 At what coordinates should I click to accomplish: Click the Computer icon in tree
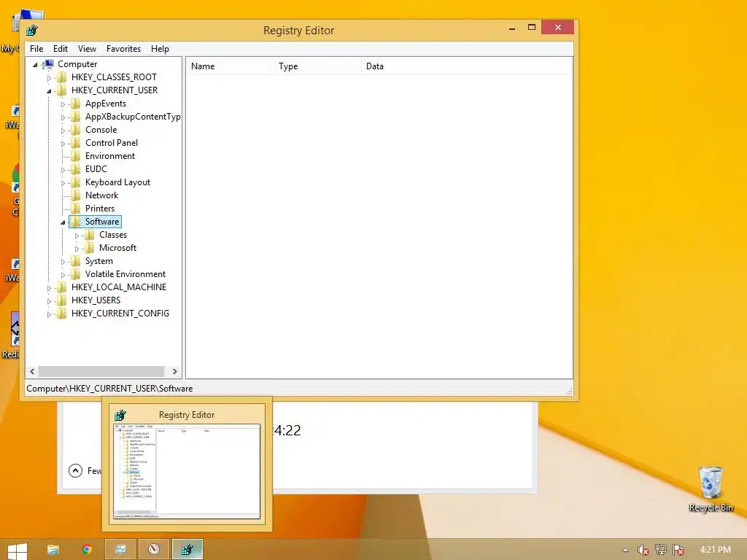(x=48, y=64)
